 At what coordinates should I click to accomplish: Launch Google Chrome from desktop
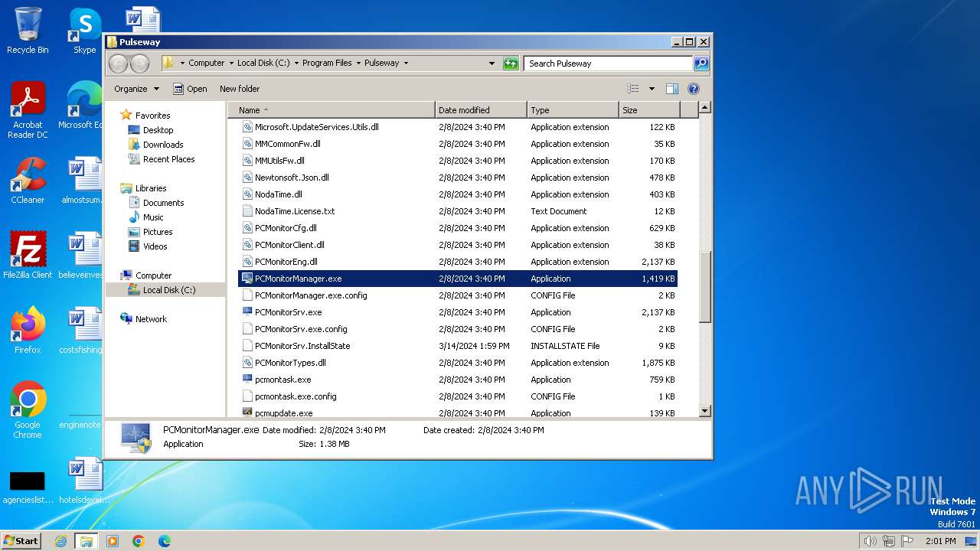28,410
